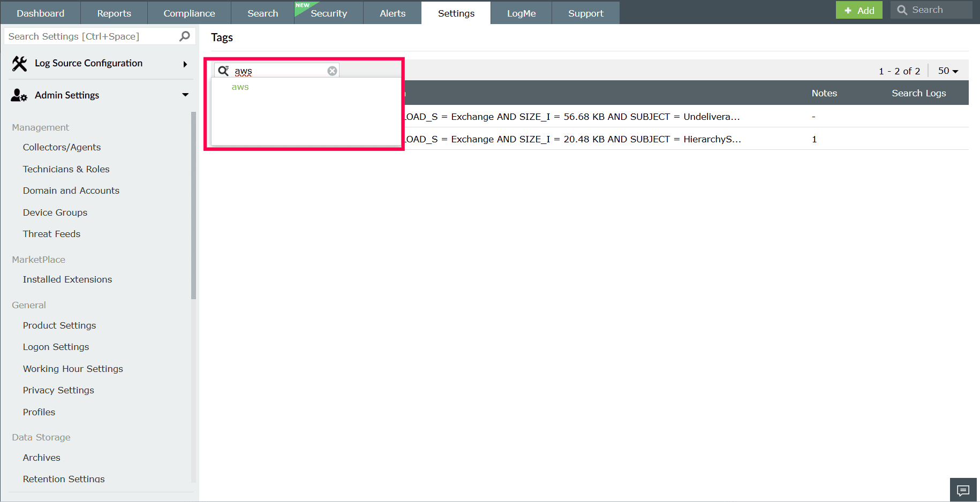Click the notes count 1 in HierarchyS row
Viewport: 980px width, 502px height.
(814, 139)
